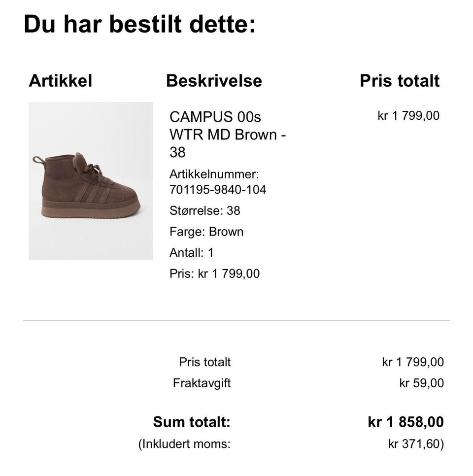Click the Beskrivelse column header
Screen dimensions: 473x476
click(x=214, y=81)
